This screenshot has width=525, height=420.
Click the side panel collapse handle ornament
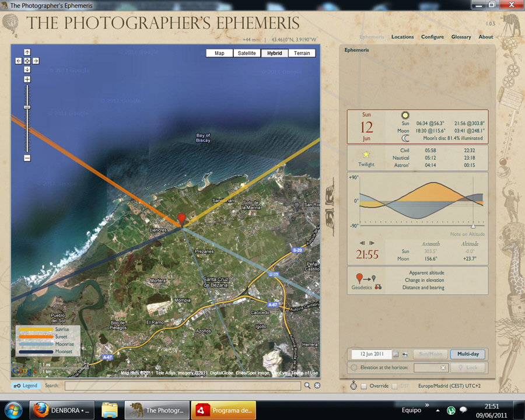pos(330,207)
